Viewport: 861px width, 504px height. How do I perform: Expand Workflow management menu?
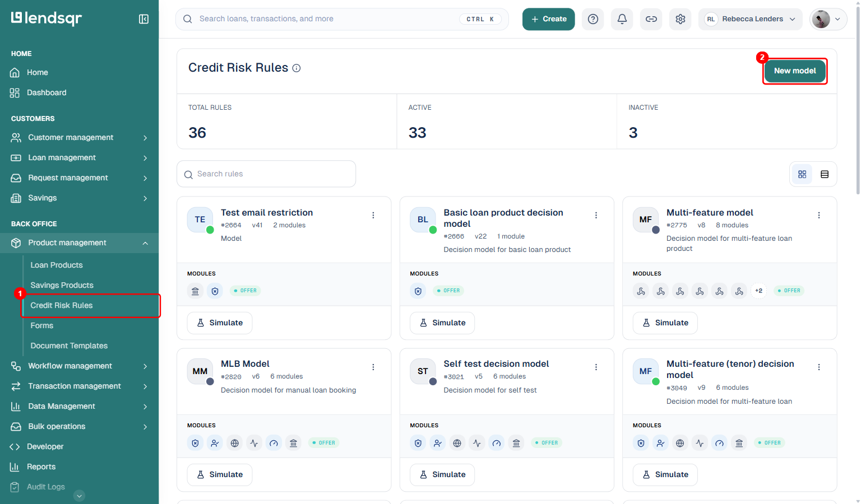pos(79,366)
